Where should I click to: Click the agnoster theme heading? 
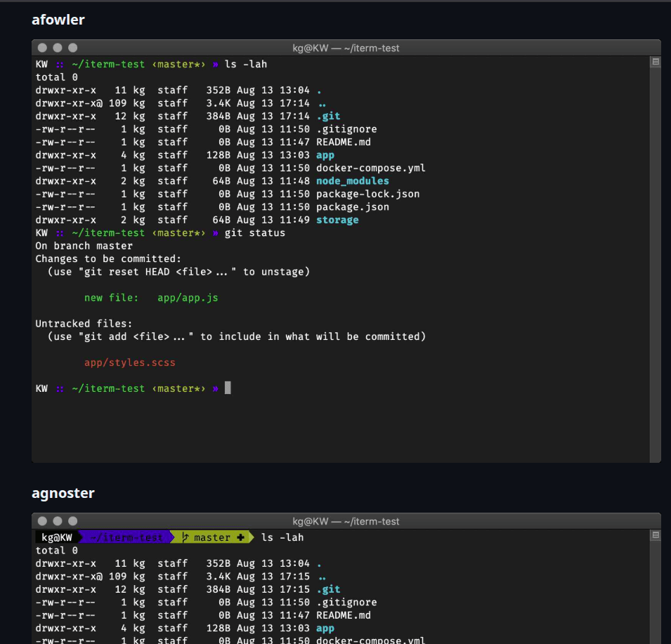tap(63, 493)
